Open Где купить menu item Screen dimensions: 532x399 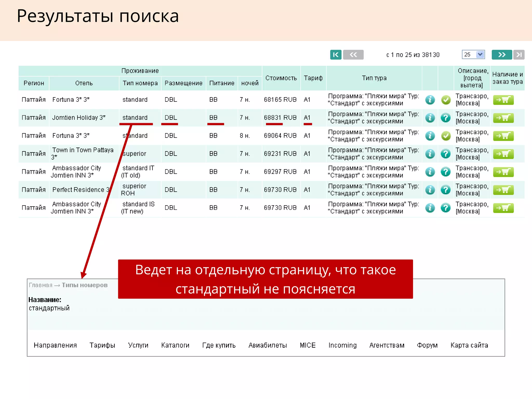pos(219,345)
